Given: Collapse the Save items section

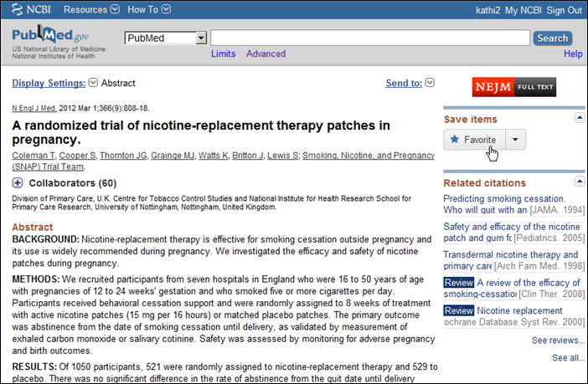Looking at the screenshot, I should tap(580, 118).
